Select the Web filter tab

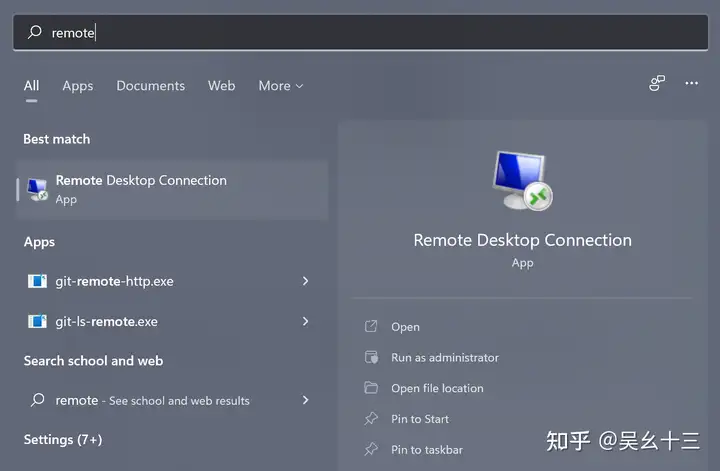point(221,86)
